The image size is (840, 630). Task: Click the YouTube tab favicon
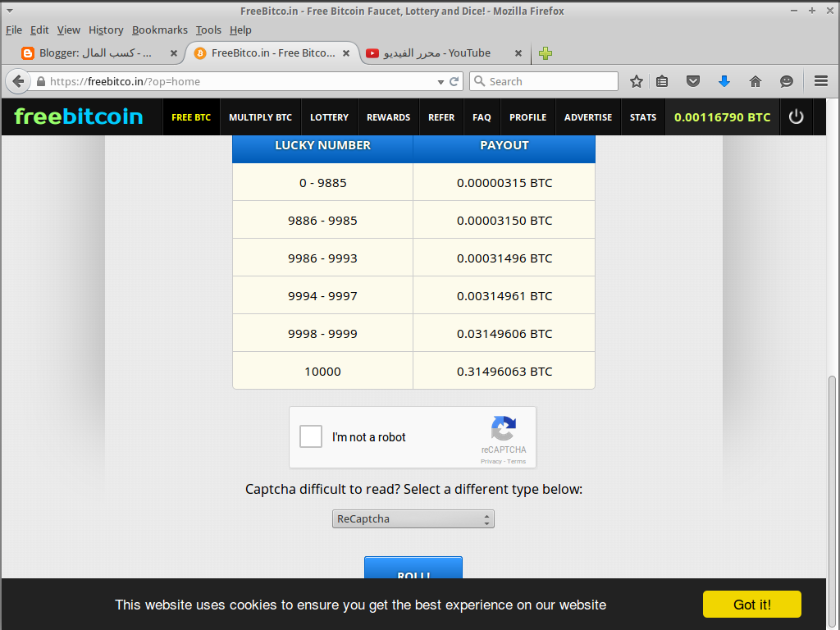tap(372, 53)
